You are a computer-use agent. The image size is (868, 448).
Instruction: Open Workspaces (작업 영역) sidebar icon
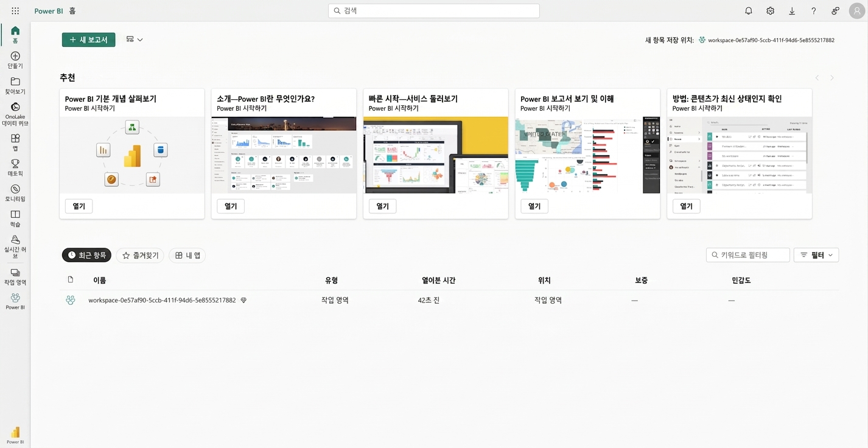coord(15,277)
